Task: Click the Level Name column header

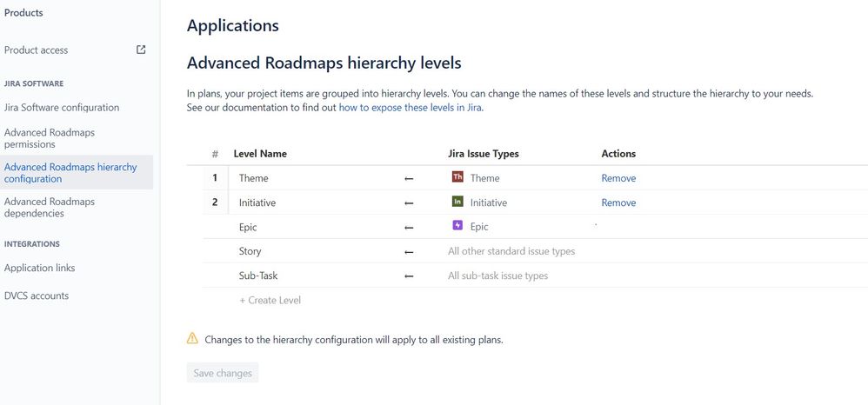Action: 260,154
